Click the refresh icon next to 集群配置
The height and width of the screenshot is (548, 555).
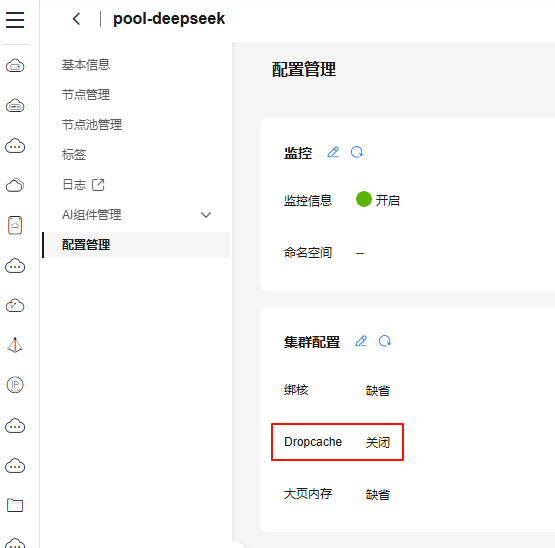coord(385,341)
